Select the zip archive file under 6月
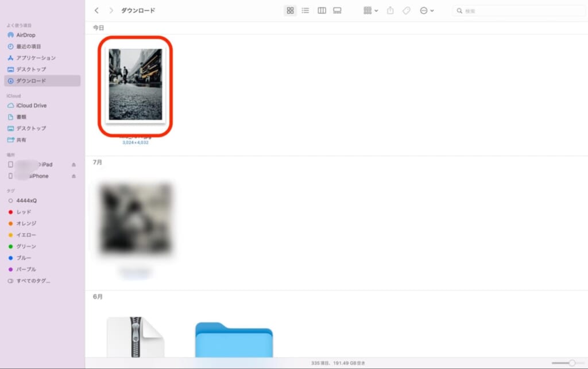This screenshot has width=588, height=369. coord(136,337)
